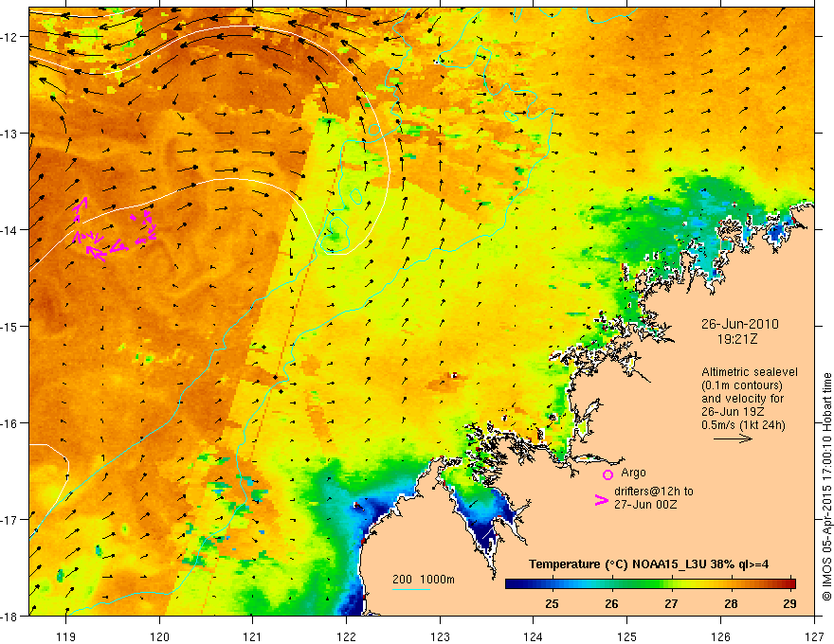Click colour bar label 28
834x644 pixels.
[x=731, y=603]
